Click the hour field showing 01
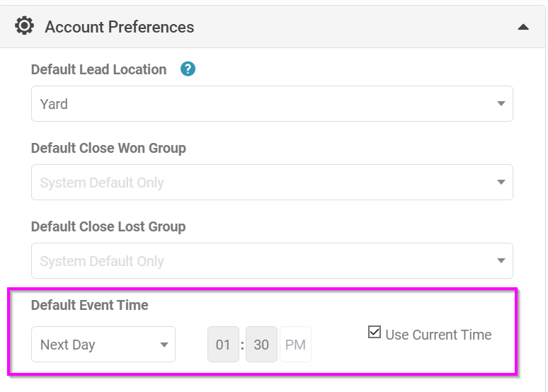Image resolution: width=548 pixels, height=392 pixels. tap(223, 344)
